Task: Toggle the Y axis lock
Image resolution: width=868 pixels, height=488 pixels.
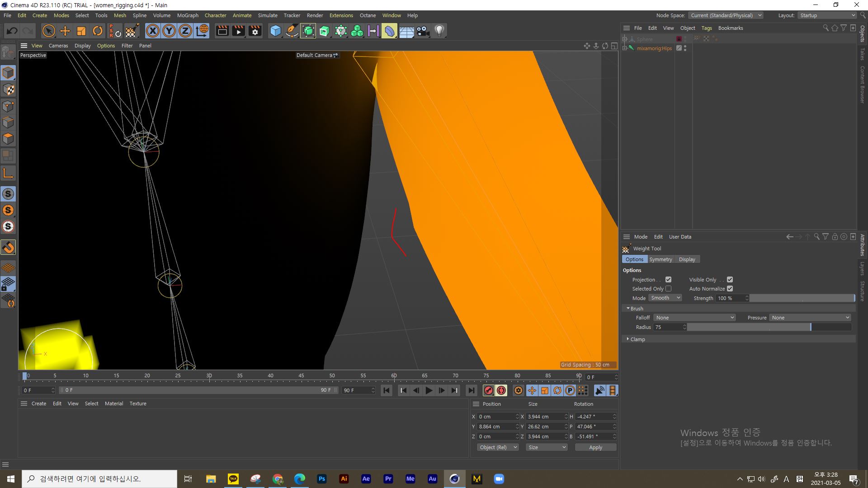Action: (x=169, y=31)
